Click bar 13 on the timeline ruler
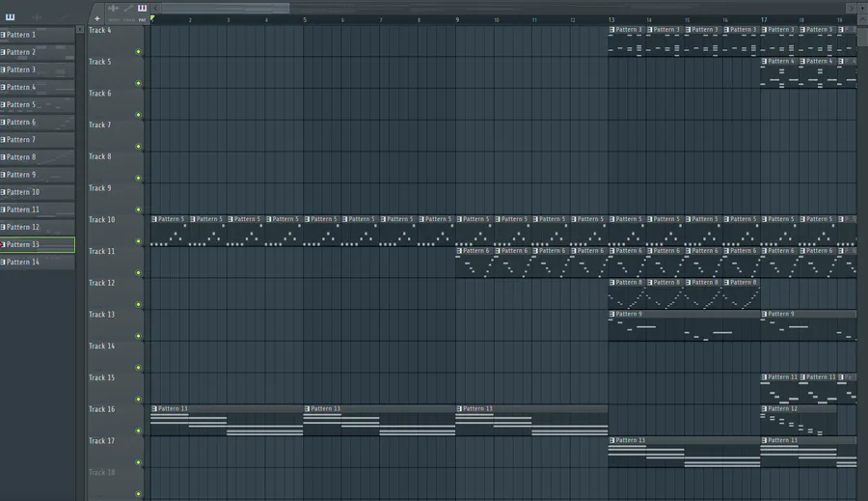 (x=611, y=20)
